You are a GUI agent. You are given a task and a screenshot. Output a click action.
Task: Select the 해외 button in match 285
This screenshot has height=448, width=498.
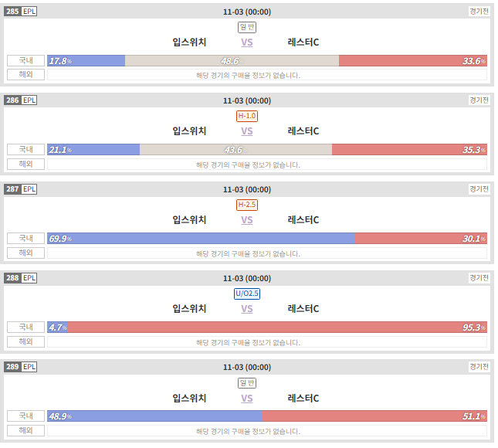[x=25, y=75]
